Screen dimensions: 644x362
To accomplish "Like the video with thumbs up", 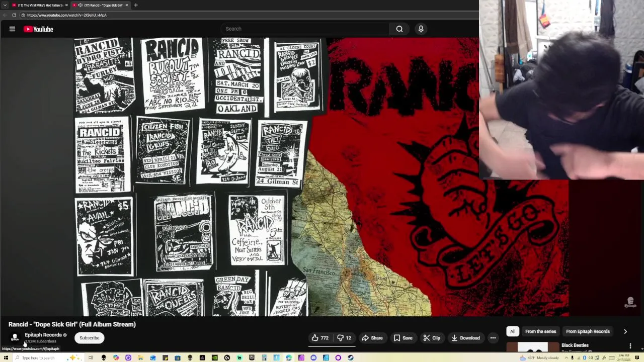I will pos(320,338).
